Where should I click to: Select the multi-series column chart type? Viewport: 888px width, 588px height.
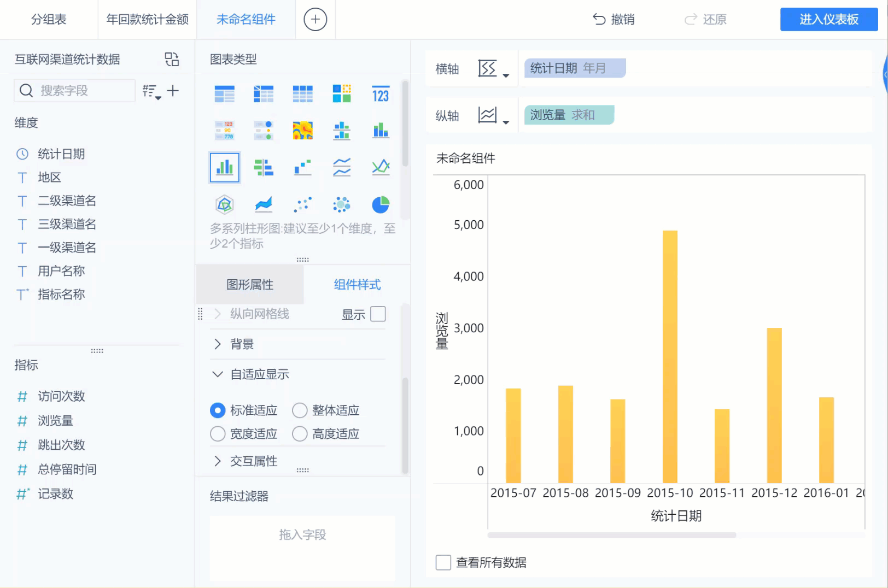click(x=224, y=167)
